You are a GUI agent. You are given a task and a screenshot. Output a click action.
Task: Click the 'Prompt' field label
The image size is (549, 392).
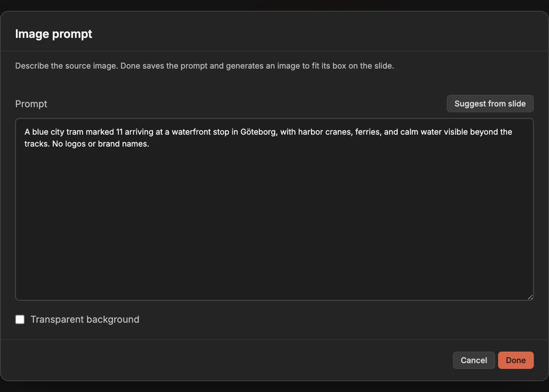[31, 104]
